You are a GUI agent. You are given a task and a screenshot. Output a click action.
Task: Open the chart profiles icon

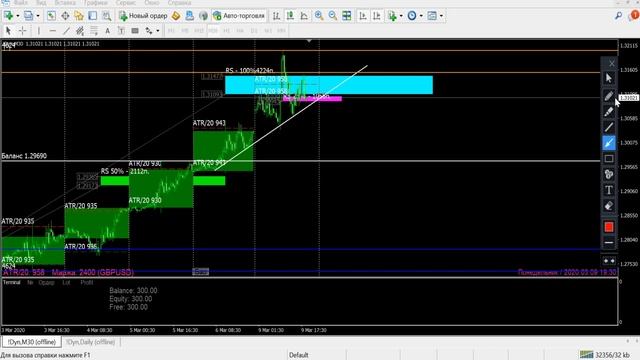[28, 16]
